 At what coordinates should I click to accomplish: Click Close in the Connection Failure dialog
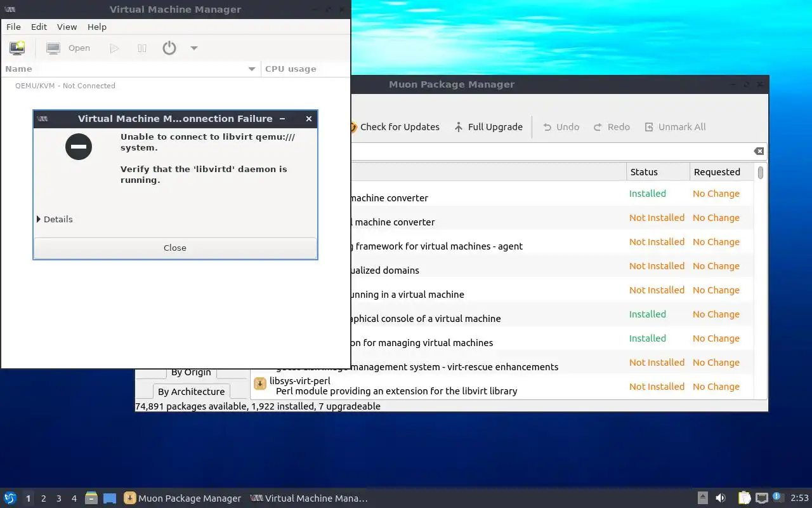(175, 248)
